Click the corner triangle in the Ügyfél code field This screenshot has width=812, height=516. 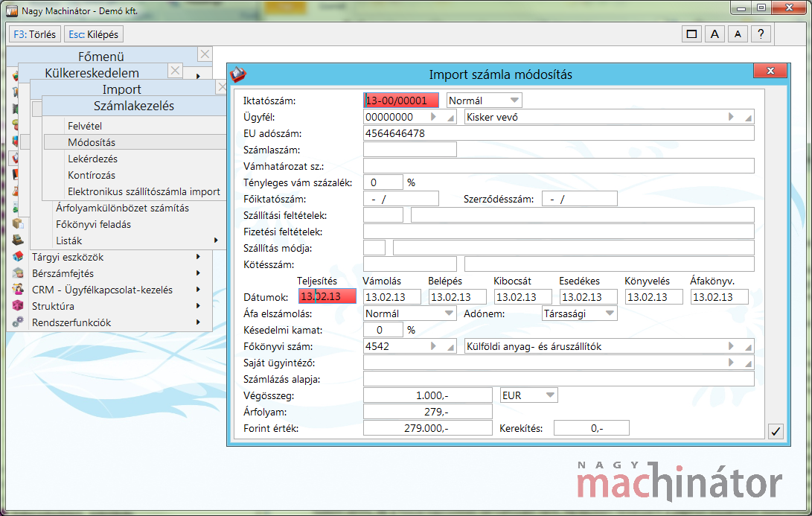[x=451, y=118]
